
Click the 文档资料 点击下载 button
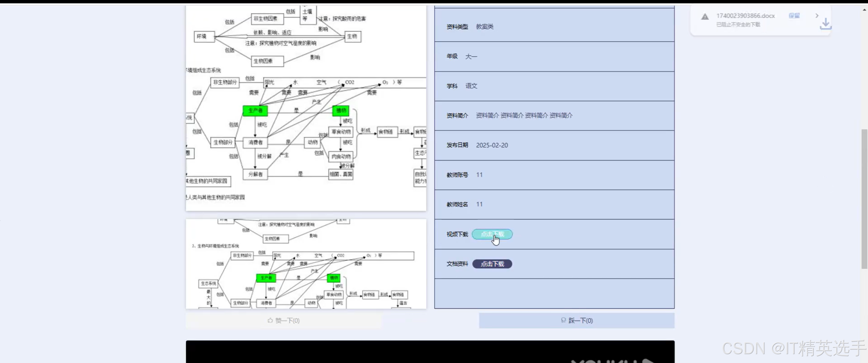pos(492,264)
